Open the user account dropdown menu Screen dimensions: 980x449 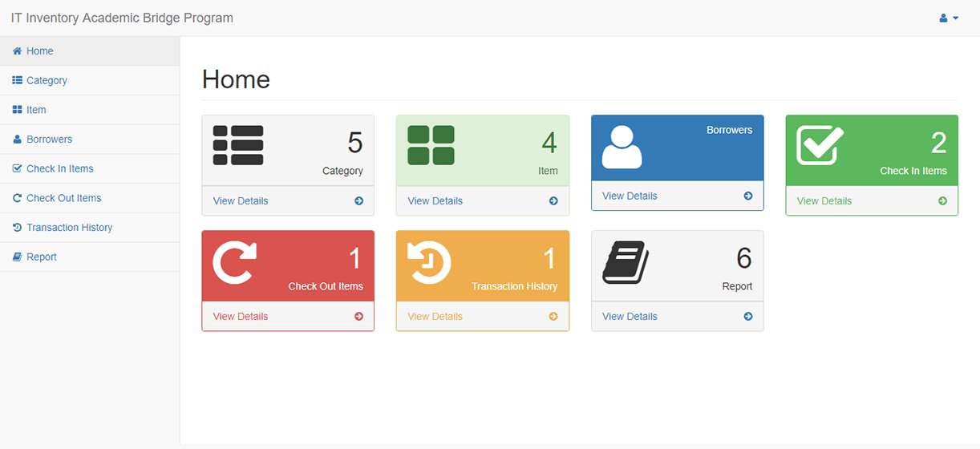click(949, 18)
